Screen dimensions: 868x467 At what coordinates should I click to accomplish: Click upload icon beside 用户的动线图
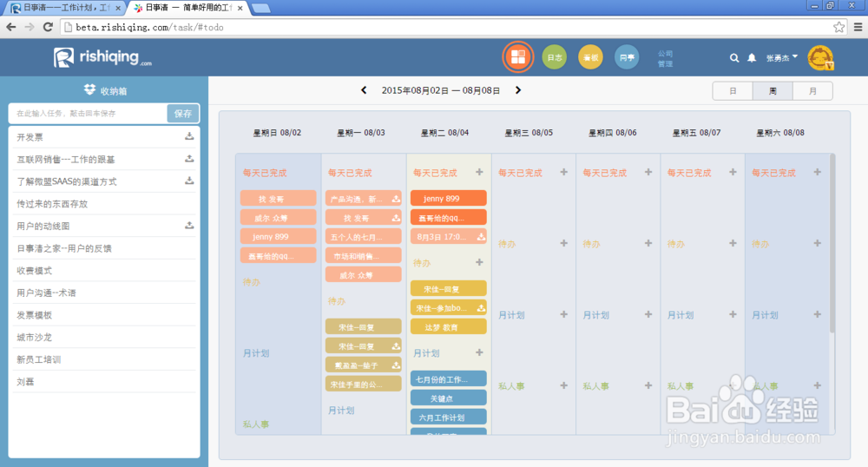click(189, 225)
